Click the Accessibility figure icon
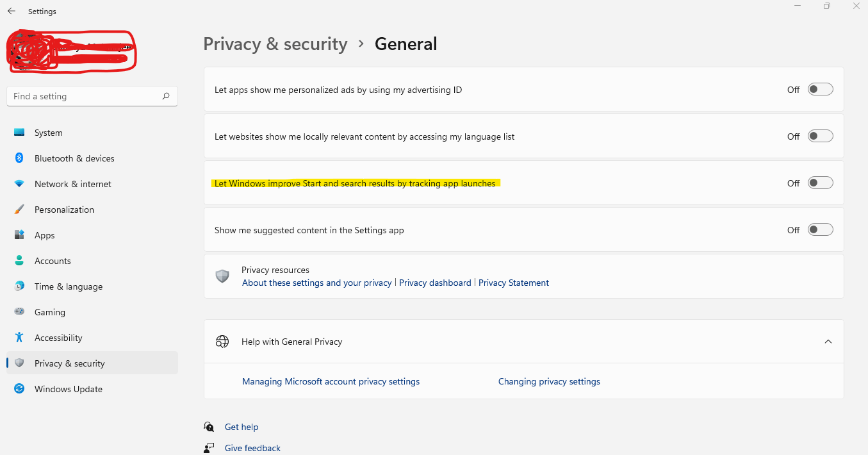Screen dimensions: 868x455 pos(19,338)
